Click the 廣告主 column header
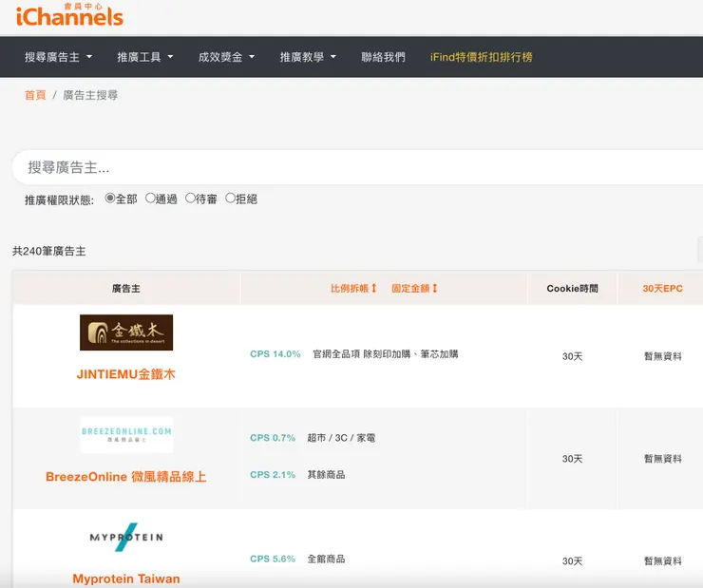This screenshot has height=588, width=703. (x=126, y=288)
